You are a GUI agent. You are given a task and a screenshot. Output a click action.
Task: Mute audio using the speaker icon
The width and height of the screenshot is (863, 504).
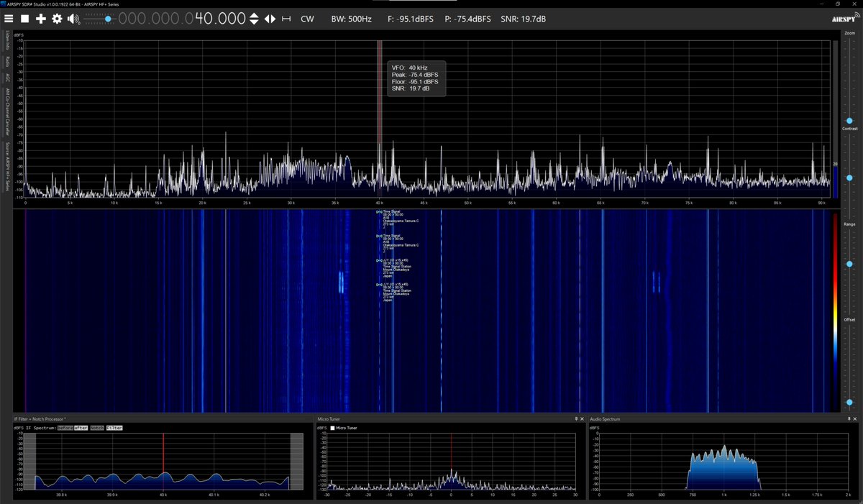click(73, 19)
